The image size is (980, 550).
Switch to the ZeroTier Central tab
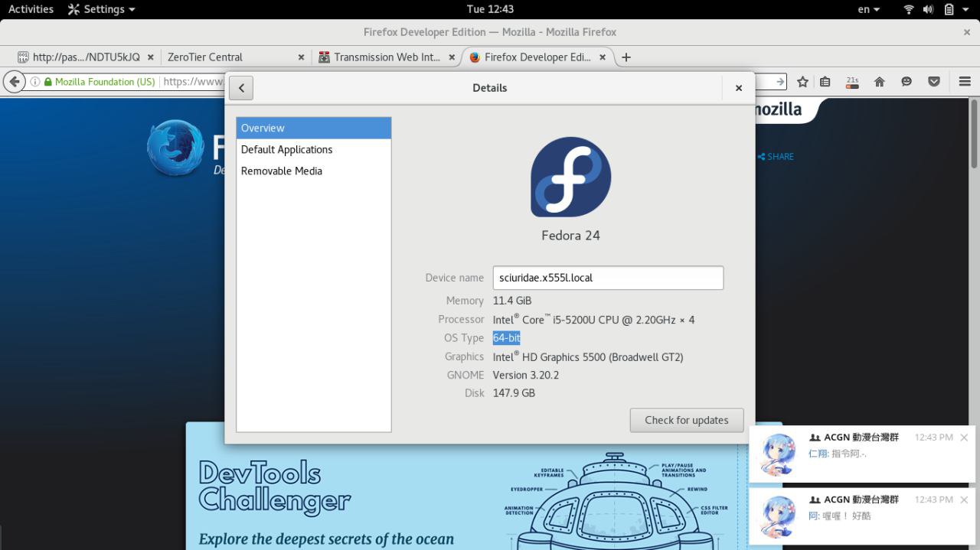pos(205,57)
